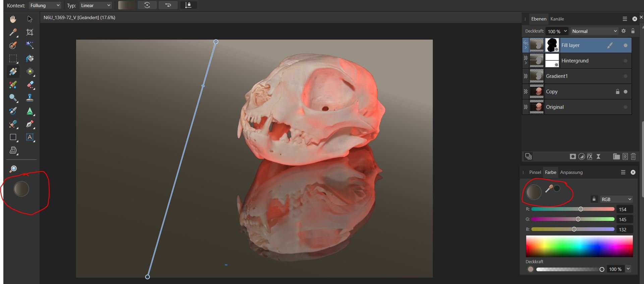Open the RGB color model dropdown
The width and height of the screenshot is (644, 284).
pos(616,199)
